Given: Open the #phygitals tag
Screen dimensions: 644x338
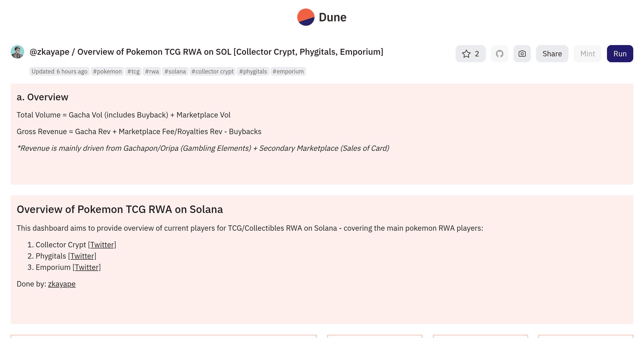Looking at the screenshot, I should [253, 71].
